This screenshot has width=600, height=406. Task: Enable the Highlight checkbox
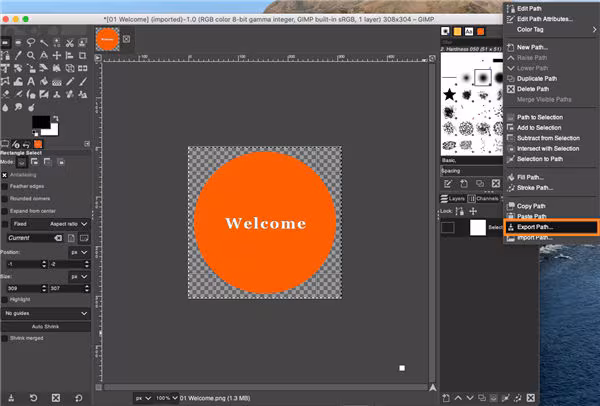5,300
